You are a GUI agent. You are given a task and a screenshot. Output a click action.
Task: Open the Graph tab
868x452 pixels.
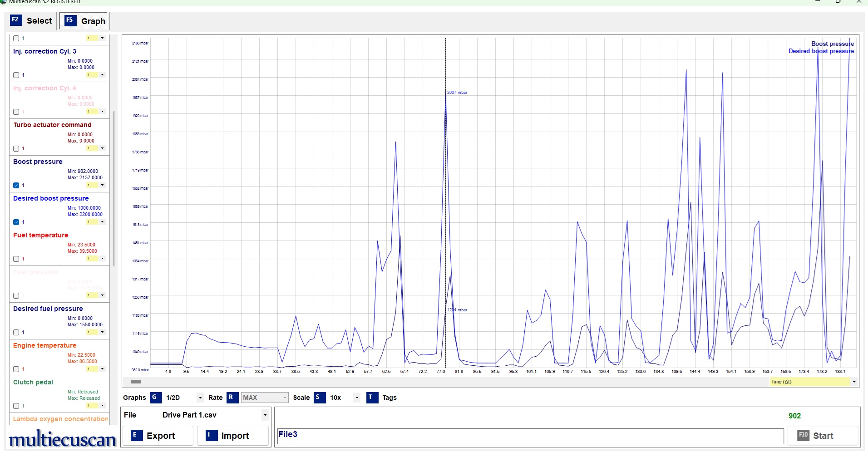[x=85, y=21]
